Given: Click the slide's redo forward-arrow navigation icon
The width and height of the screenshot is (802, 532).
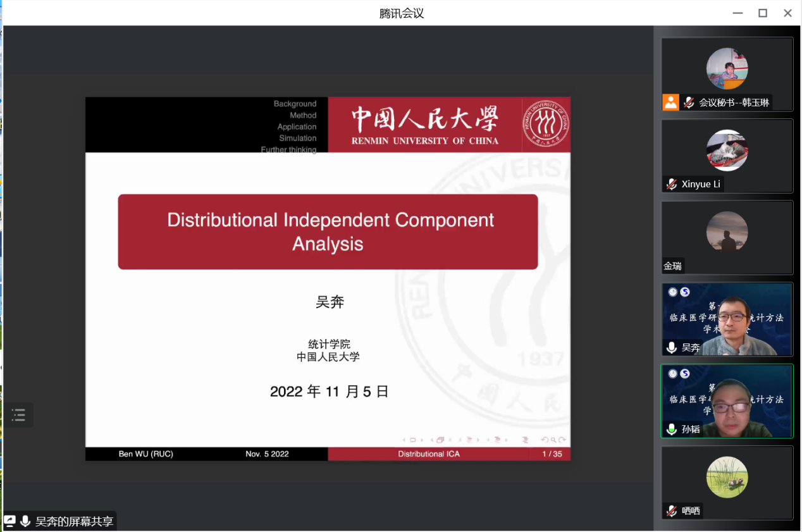Looking at the screenshot, I should (562, 440).
